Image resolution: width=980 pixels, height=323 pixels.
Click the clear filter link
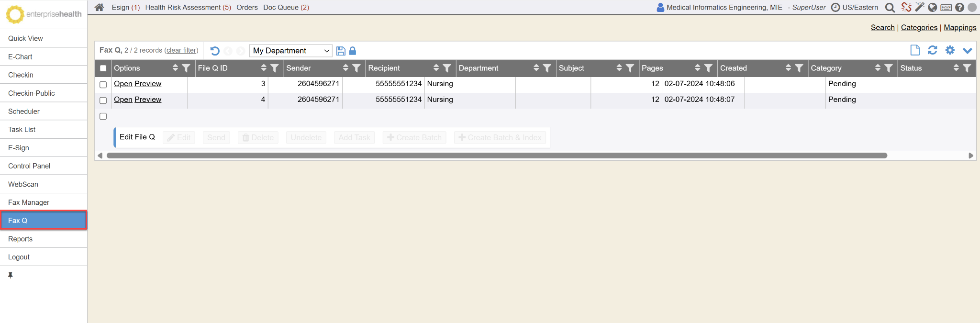point(181,50)
